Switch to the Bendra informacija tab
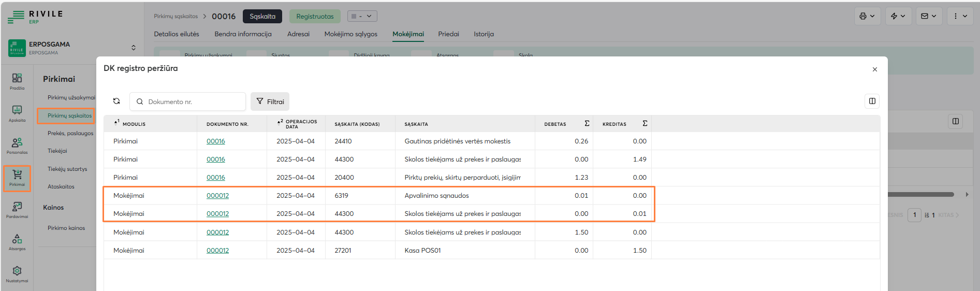980x291 pixels. click(243, 34)
